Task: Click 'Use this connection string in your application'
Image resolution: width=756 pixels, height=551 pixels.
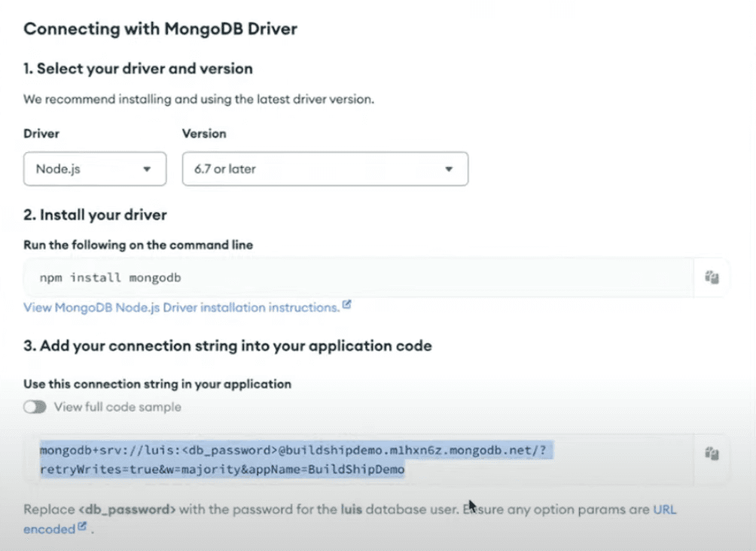Action: [157, 384]
